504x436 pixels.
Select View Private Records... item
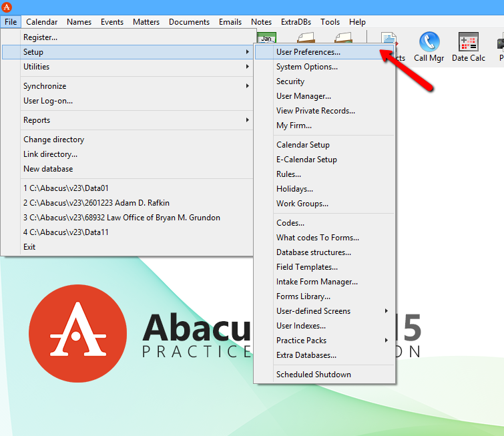click(324, 111)
